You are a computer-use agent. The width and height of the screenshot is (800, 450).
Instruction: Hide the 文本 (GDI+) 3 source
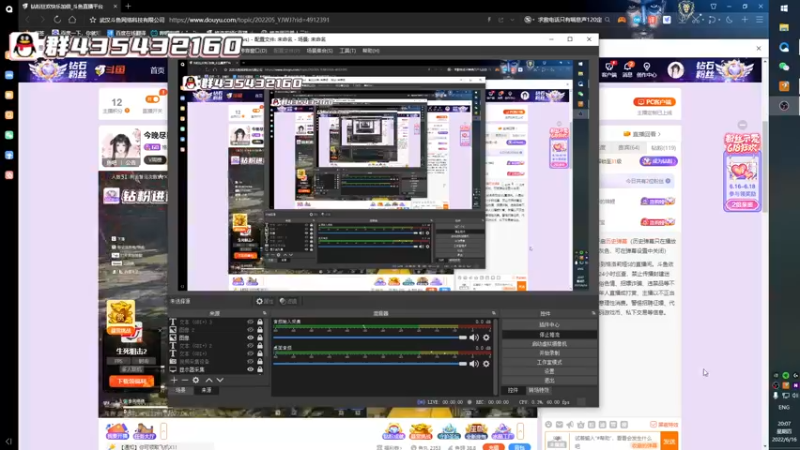[250, 322]
